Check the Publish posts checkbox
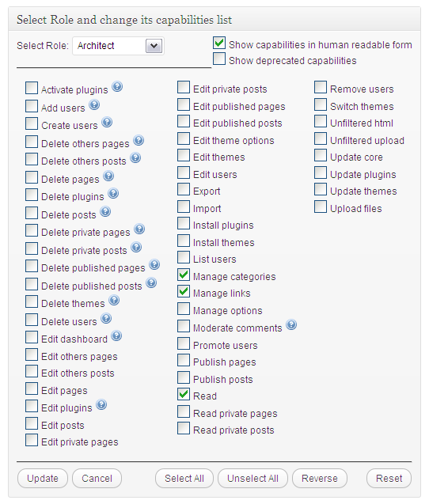Image resolution: width=429 pixels, height=504 pixels. click(x=184, y=377)
